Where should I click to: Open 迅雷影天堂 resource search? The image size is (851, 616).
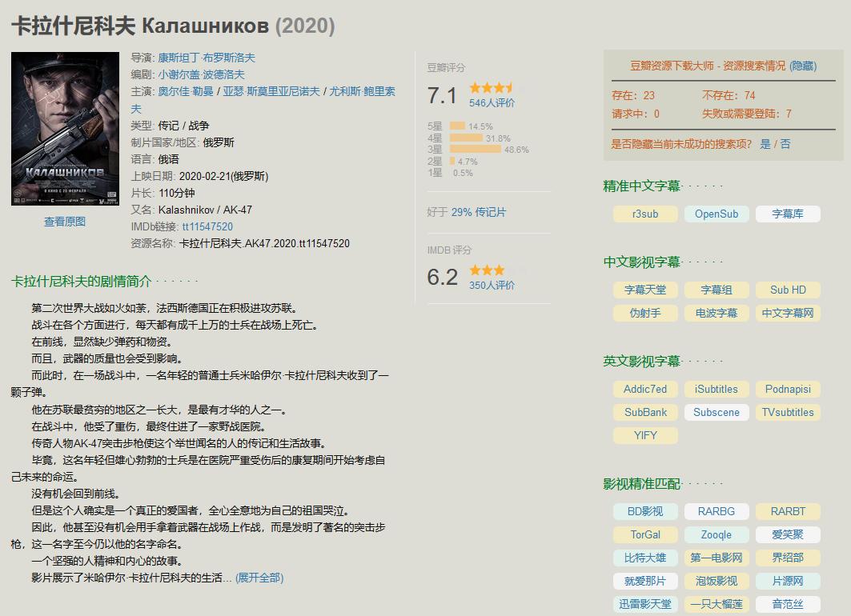click(x=645, y=604)
